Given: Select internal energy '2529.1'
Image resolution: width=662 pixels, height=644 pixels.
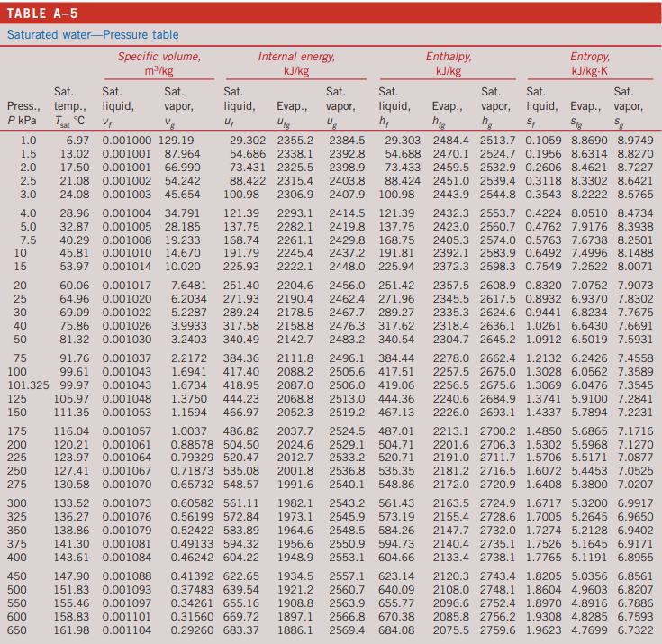Looking at the screenshot, I should click(347, 445).
